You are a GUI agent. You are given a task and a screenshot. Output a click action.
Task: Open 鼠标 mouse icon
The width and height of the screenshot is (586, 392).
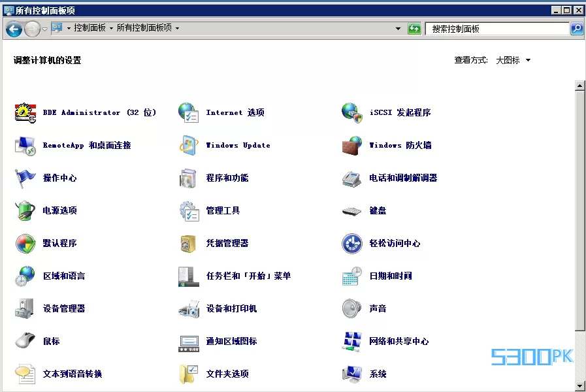click(x=25, y=340)
